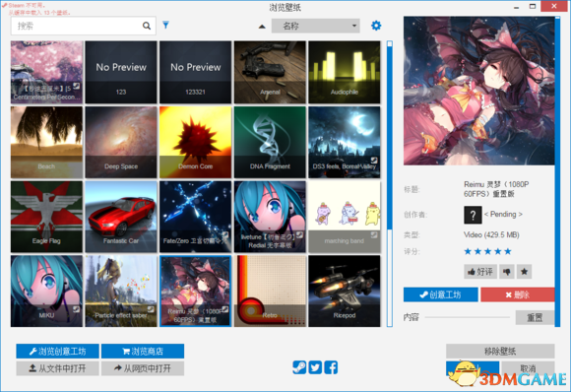This screenshot has width=571, height=392.
Task: Click the thumbs-down dislike icon
Action: 507,272
